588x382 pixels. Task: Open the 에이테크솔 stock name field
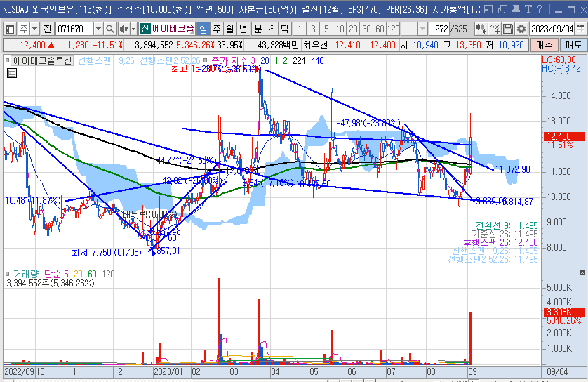pos(173,29)
